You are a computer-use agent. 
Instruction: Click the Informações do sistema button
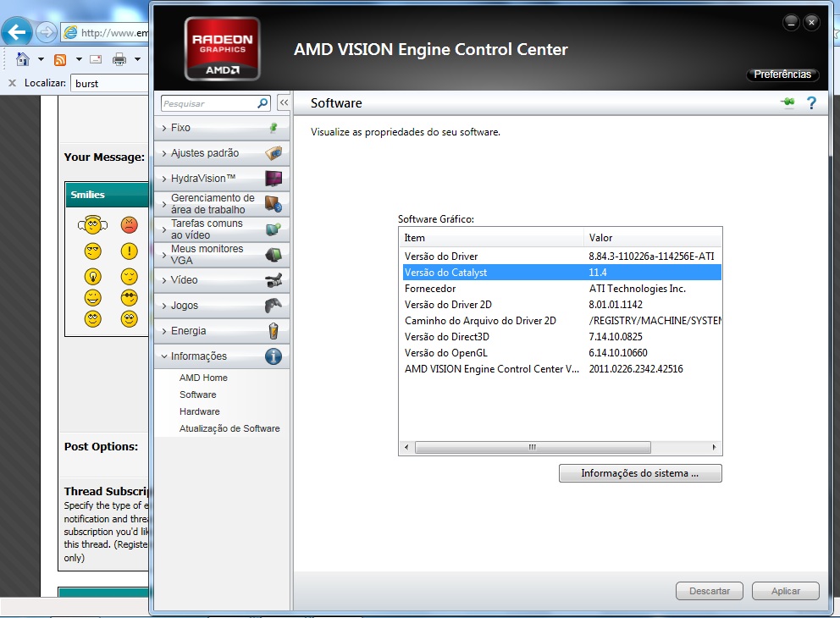point(640,473)
